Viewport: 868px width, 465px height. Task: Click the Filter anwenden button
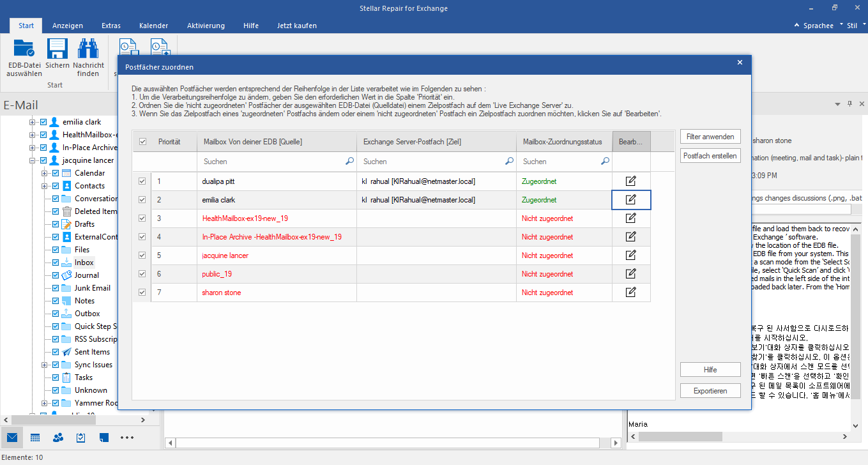coord(710,137)
